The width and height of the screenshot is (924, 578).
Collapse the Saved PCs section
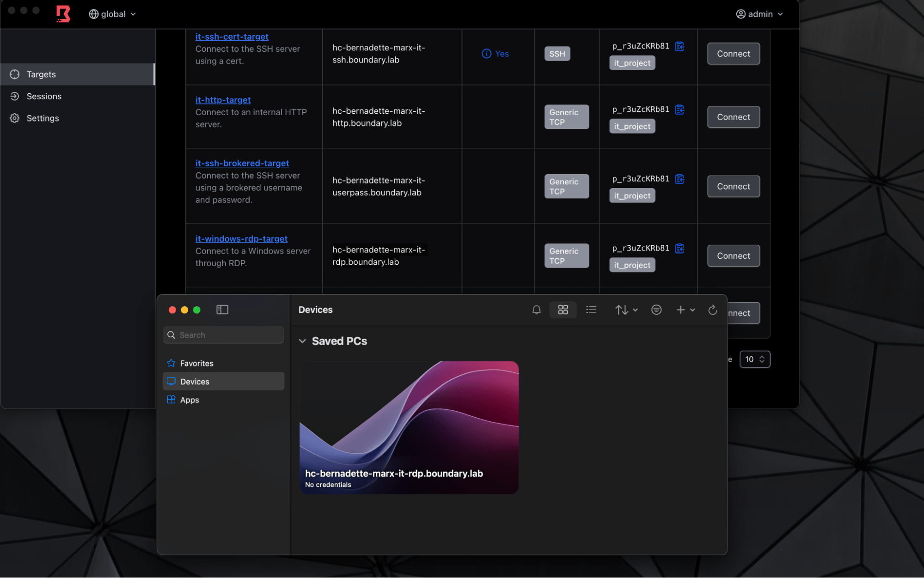click(302, 341)
